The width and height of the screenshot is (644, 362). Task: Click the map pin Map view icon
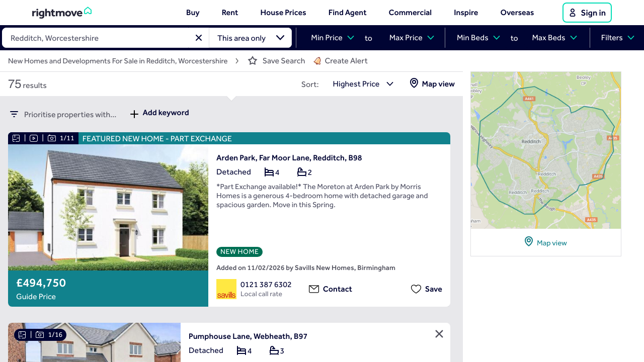click(414, 83)
